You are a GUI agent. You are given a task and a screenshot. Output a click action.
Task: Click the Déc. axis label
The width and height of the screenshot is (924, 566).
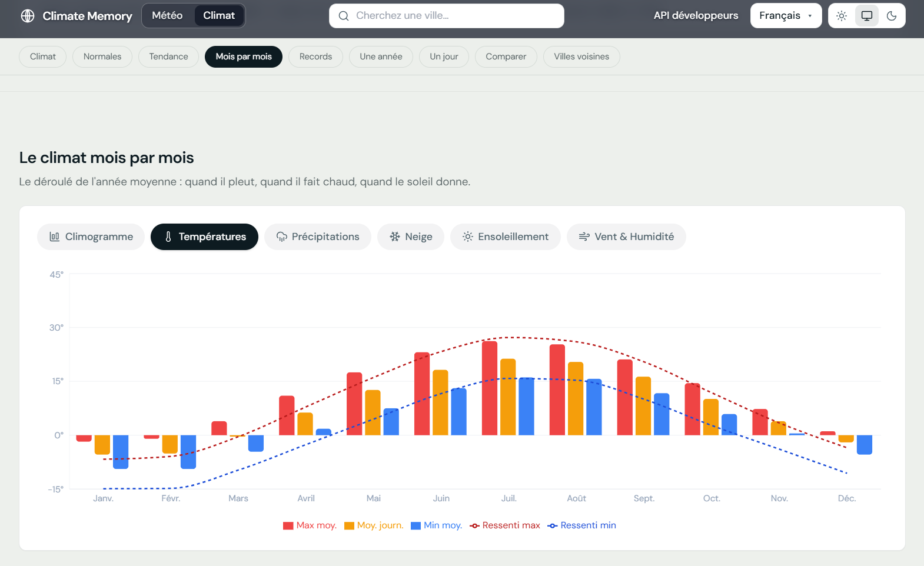847,498
